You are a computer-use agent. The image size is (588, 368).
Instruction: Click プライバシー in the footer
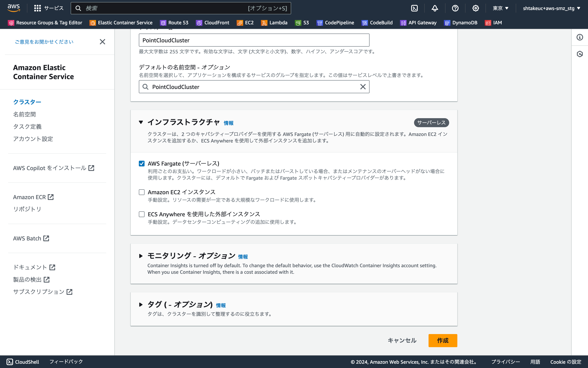click(x=505, y=362)
